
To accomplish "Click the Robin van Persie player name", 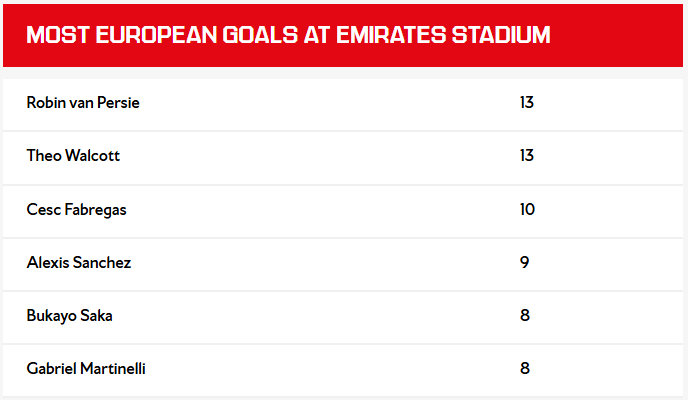I will [83, 103].
